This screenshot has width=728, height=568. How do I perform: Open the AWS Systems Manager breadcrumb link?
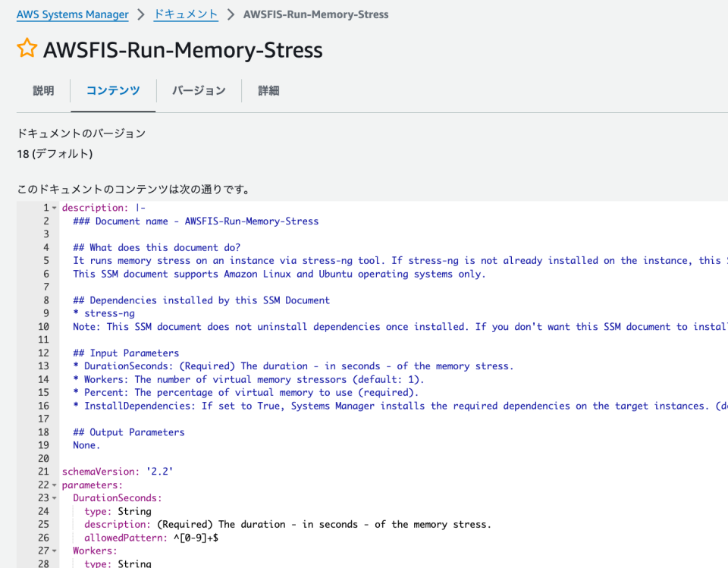[x=72, y=14]
